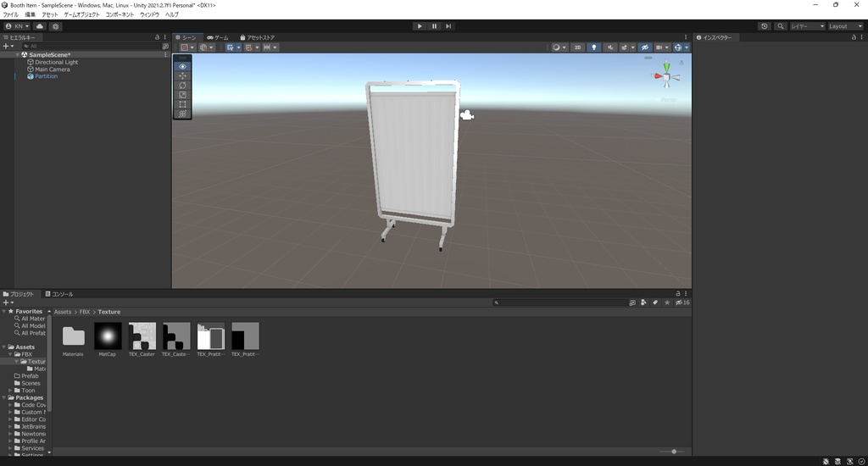This screenshot has height=466, width=868.
Task: Click the Pause button
Action: [434, 26]
